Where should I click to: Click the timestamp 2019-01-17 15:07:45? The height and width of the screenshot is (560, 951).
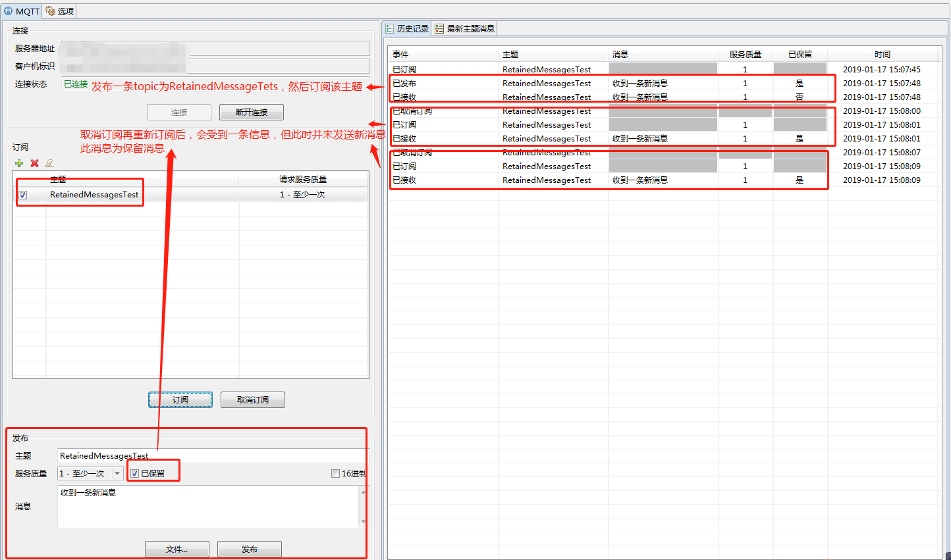tap(882, 69)
